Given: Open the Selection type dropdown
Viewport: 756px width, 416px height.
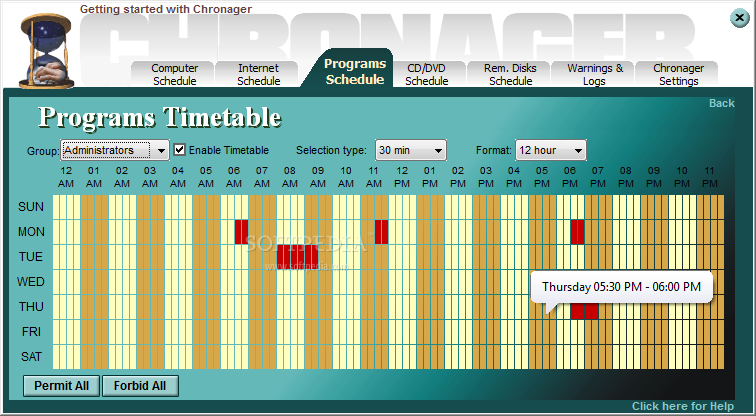Looking at the screenshot, I should coord(411,150).
